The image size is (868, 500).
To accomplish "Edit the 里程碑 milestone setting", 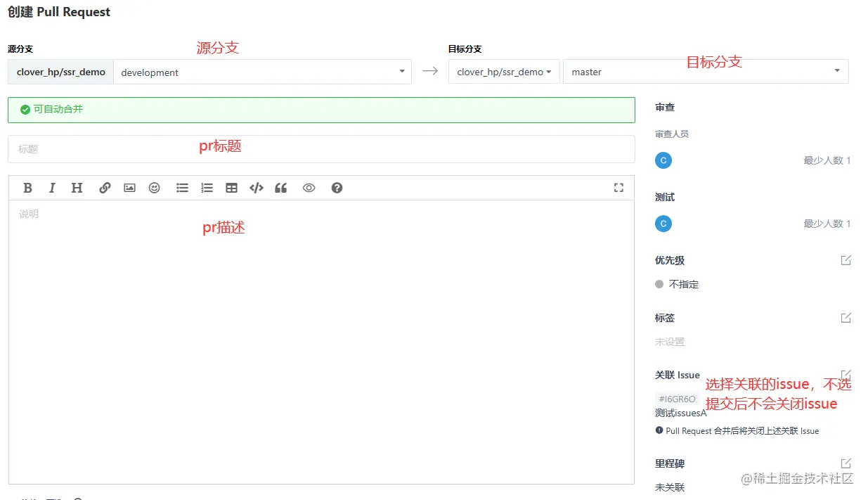I will (846, 463).
